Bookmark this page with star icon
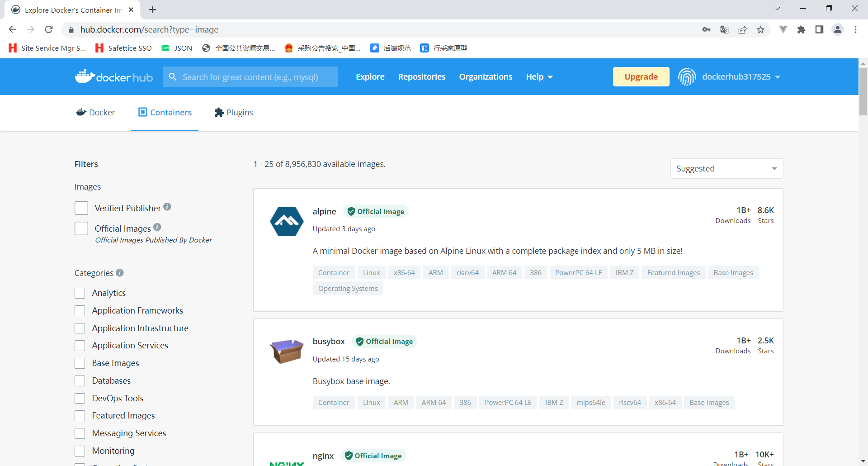The height and width of the screenshot is (466, 868). coord(760,29)
